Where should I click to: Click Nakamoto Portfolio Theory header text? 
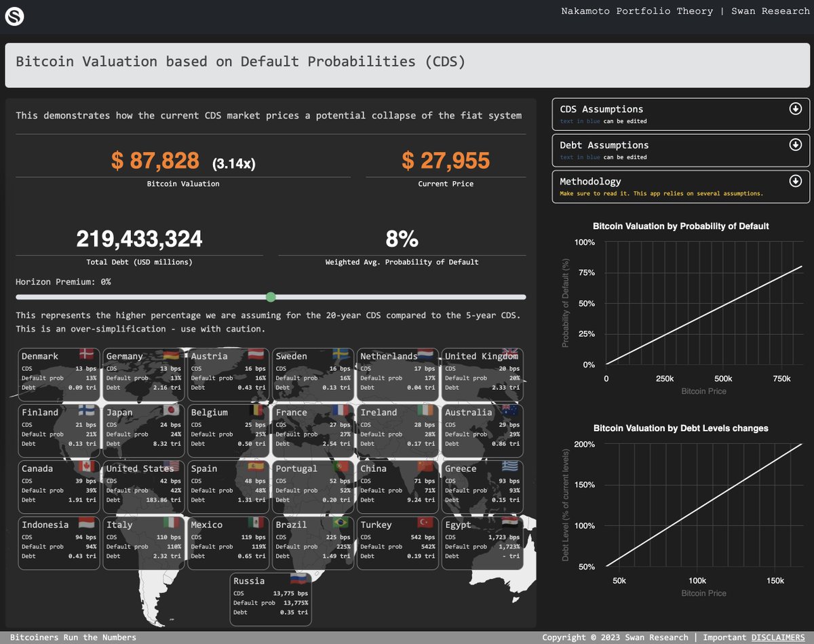[x=637, y=11]
